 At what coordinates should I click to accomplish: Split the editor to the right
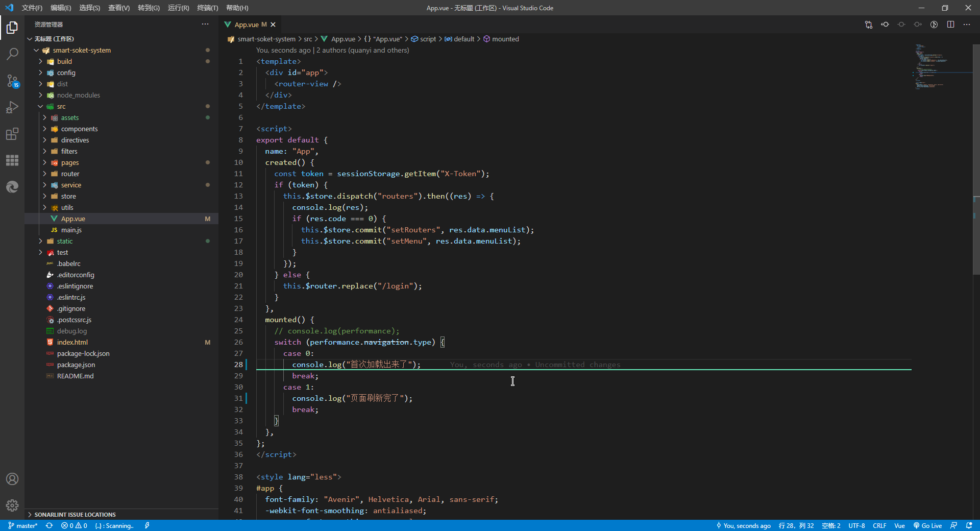pos(950,25)
